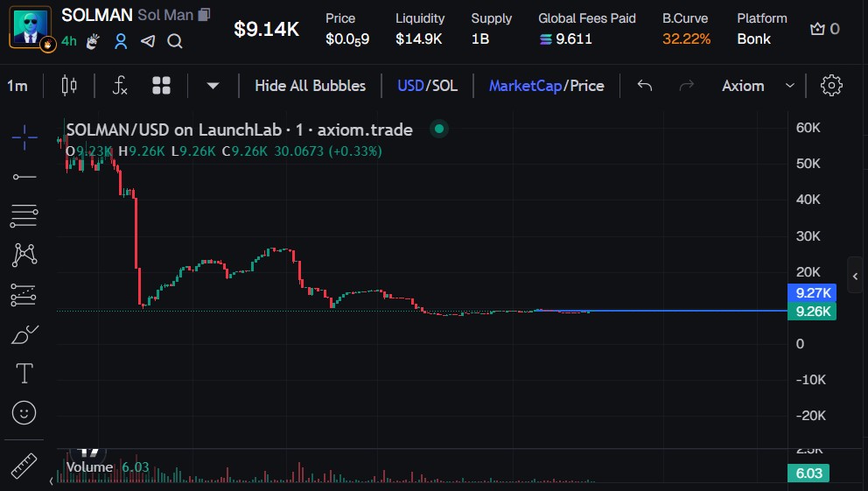Switch chart mode to MarketCap
The image size is (868, 491).
[x=525, y=86]
